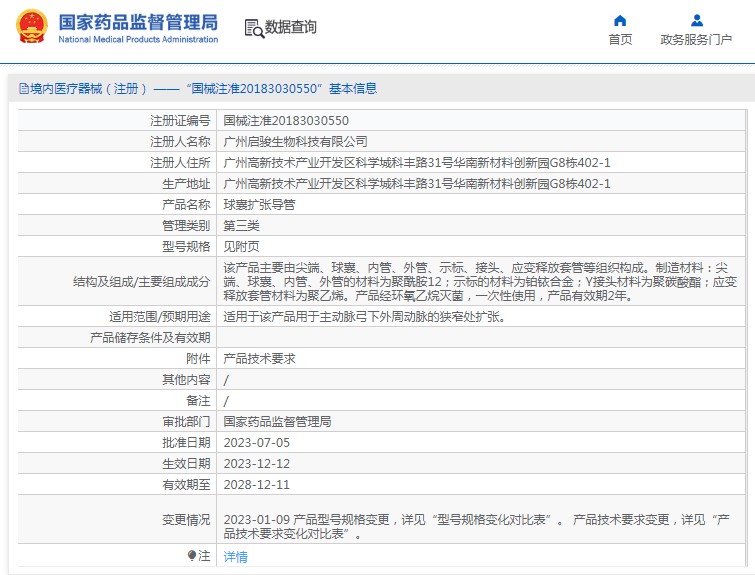Open the 首页 link

click(x=620, y=39)
